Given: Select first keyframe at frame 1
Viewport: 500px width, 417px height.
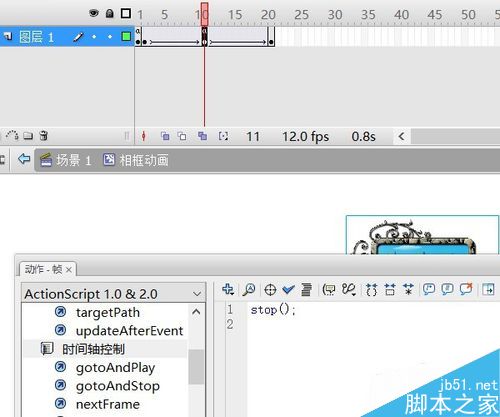Looking at the screenshot, I should pyautogui.click(x=138, y=37).
